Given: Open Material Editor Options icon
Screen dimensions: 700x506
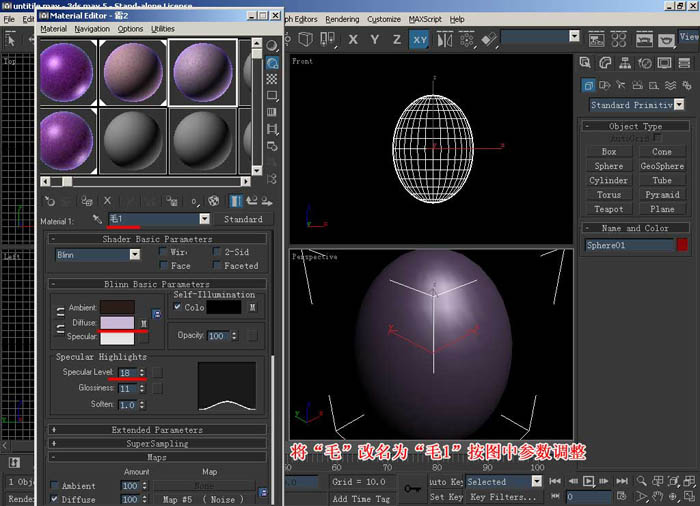Looking at the screenshot, I should [272, 146].
